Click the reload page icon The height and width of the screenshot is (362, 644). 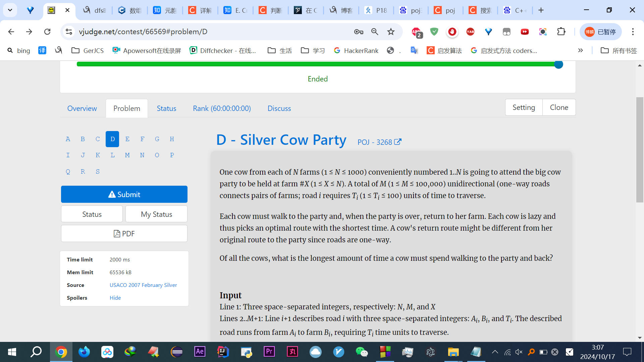47,32
